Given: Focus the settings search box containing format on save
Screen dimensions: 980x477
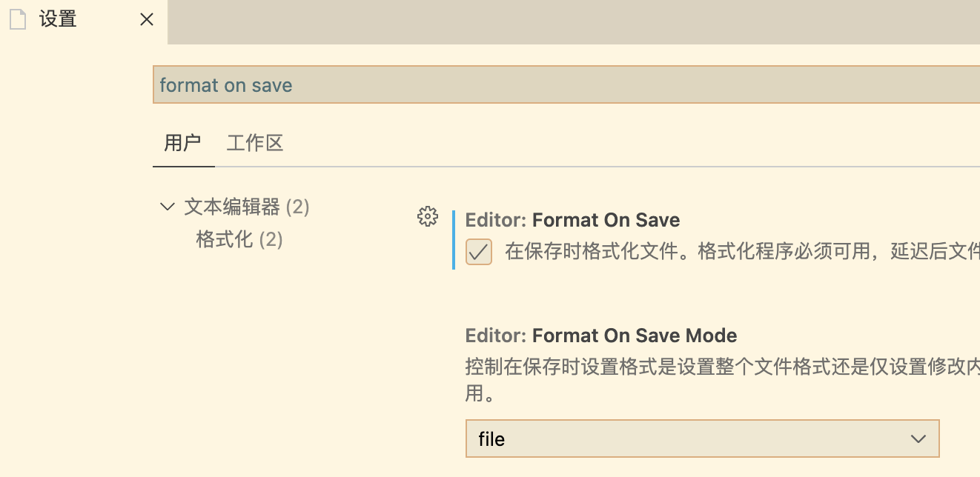Looking at the screenshot, I should [x=563, y=85].
